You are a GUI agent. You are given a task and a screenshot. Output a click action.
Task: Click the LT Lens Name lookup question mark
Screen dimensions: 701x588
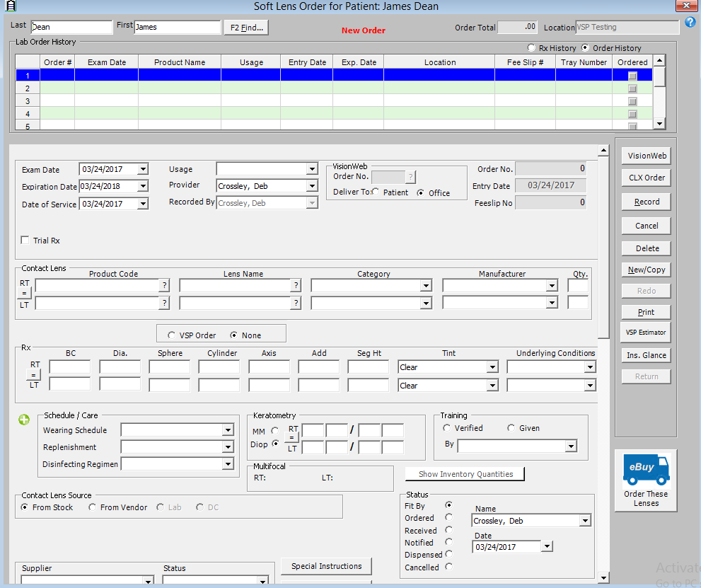[296, 303]
